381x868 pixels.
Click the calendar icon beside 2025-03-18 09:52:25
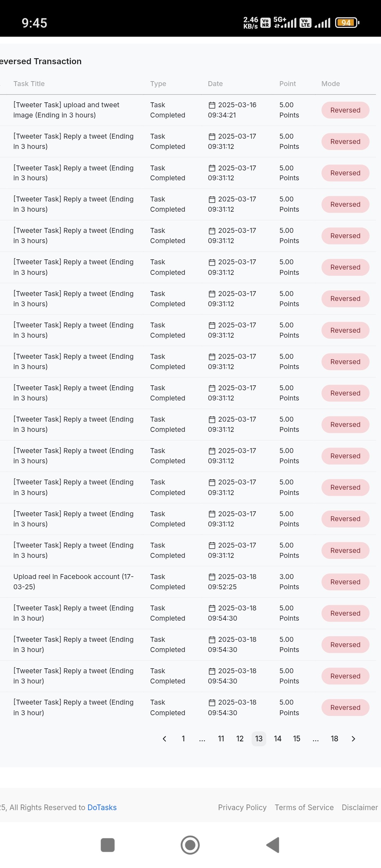pyautogui.click(x=212, y=577)
